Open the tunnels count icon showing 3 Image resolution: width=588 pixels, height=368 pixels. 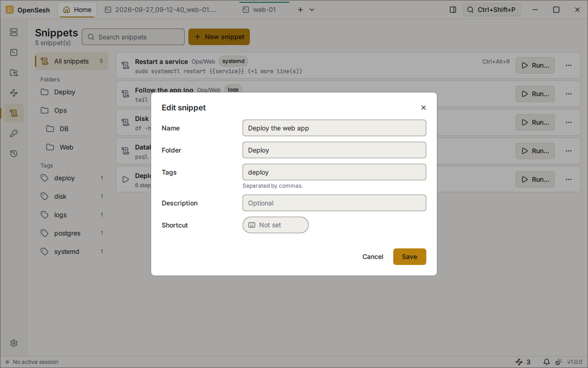coord(523,362)
